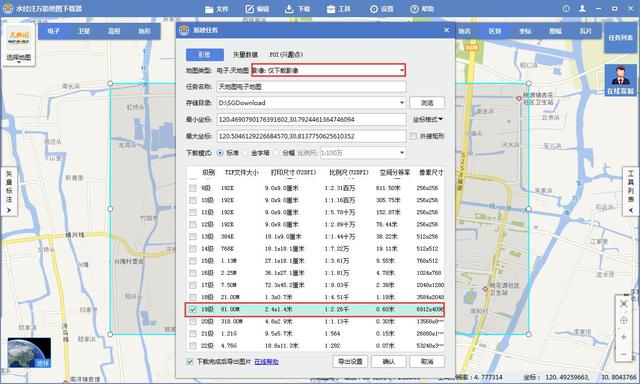640x384 pixels.
Task: Switch map to 地形 (terrain) layer
Action: pos(144,31)
